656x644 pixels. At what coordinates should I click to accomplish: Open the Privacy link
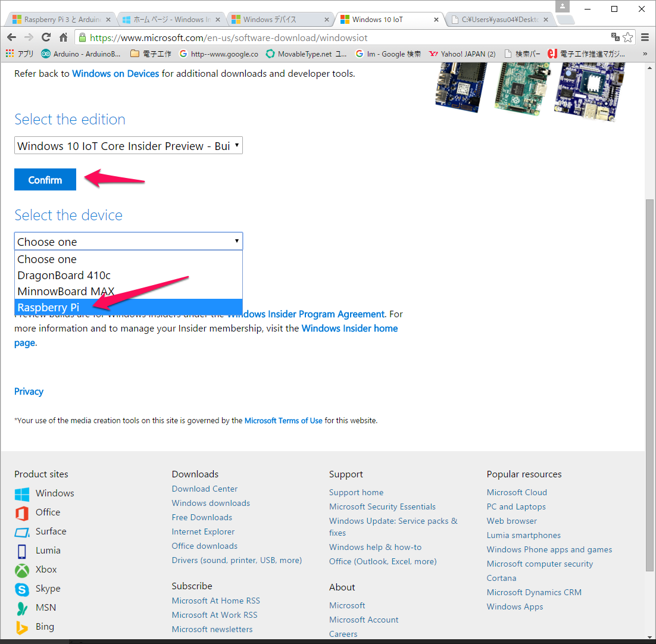[x=29, y=392]
